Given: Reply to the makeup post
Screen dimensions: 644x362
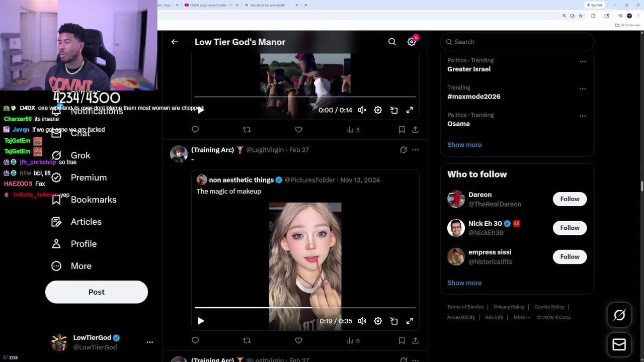Looking at the screenshot, I should point(195,340).
